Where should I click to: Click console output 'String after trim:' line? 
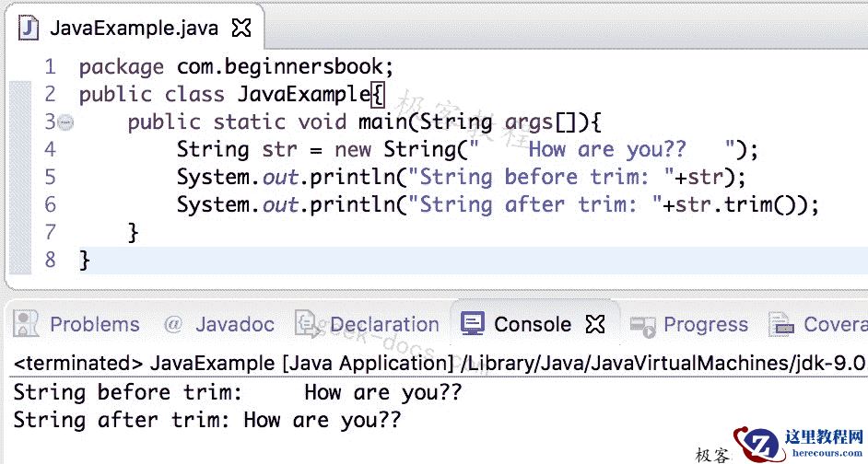pyautogui.click(x=207, y=421)
